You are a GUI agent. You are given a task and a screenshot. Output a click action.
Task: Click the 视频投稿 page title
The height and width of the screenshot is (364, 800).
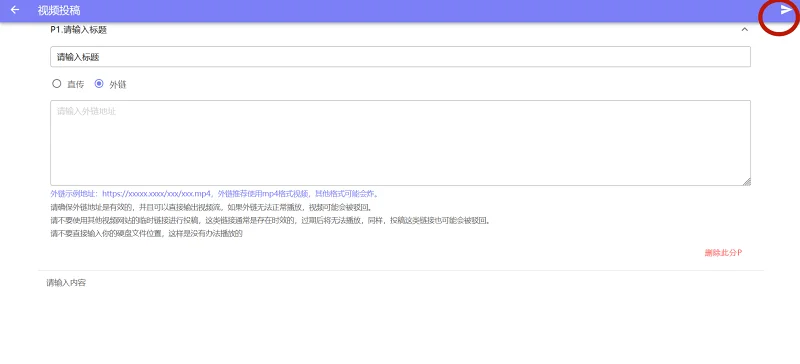pos(59,10)
